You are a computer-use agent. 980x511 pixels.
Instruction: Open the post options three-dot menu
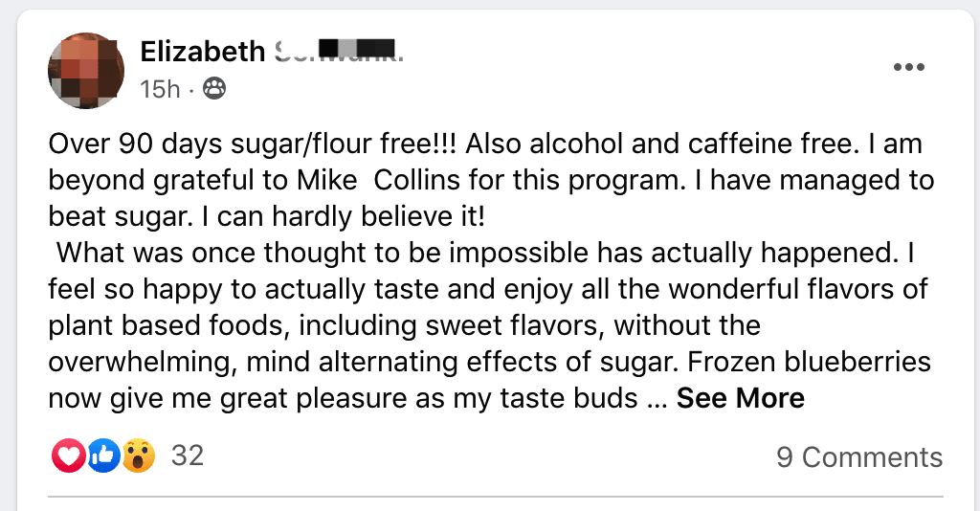point(908,67)
